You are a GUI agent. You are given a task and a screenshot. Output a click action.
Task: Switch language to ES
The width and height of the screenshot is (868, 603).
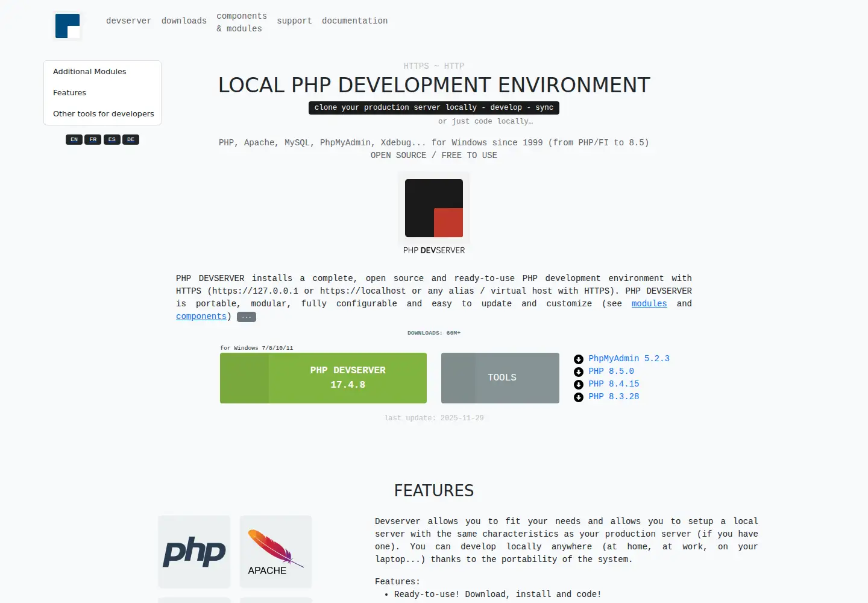(x=112, y=139)
